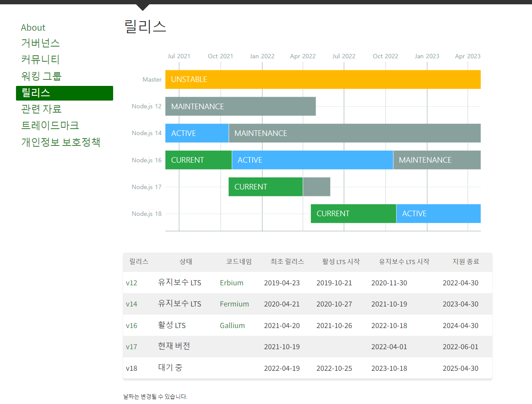Click the Jul 2021 axis label
This screenshot has height=404, width=532.
(x=179, y=56)
